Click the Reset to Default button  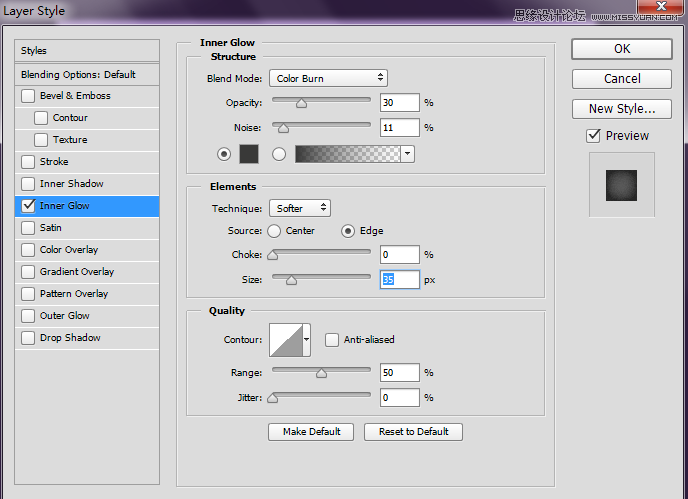pos(413,432)
